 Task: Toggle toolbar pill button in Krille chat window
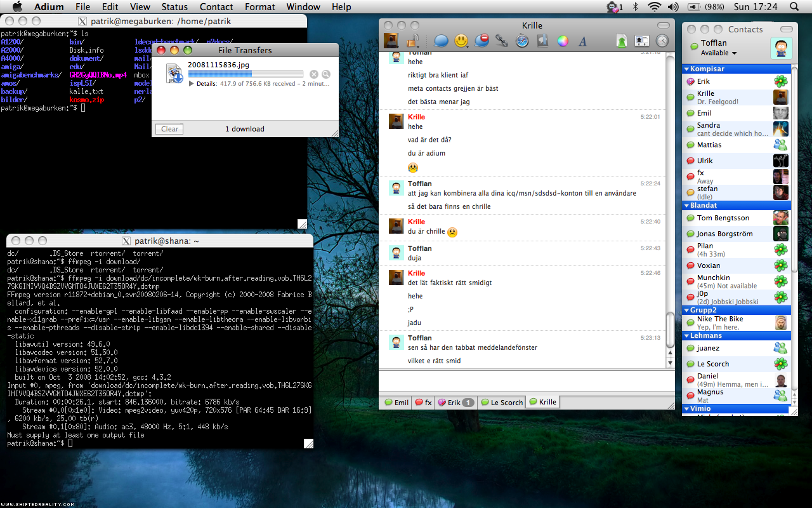[x=662, y=25]
